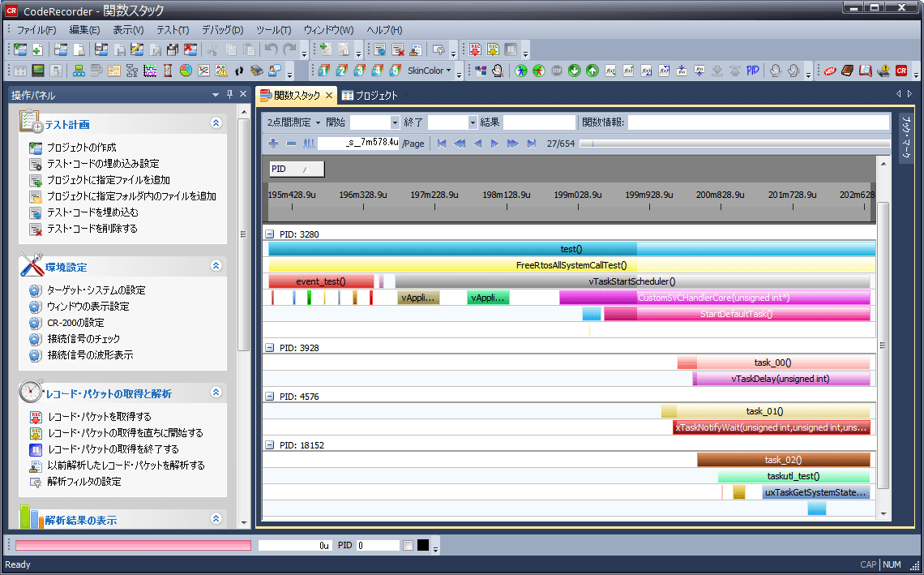Image resolution: width=924 pixels, height=575 pixels.
Task: Collapse the テスト計画 section chevron
Action: 216,122
